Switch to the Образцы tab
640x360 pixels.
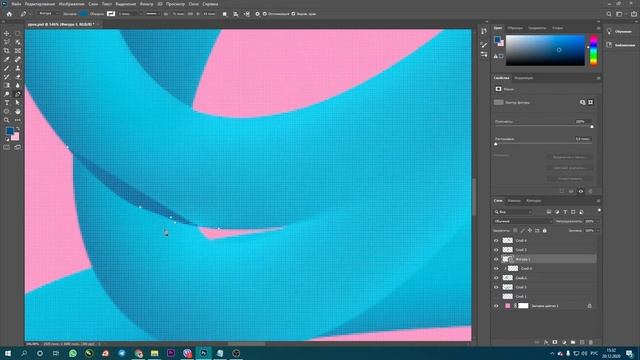coord(515,28)
